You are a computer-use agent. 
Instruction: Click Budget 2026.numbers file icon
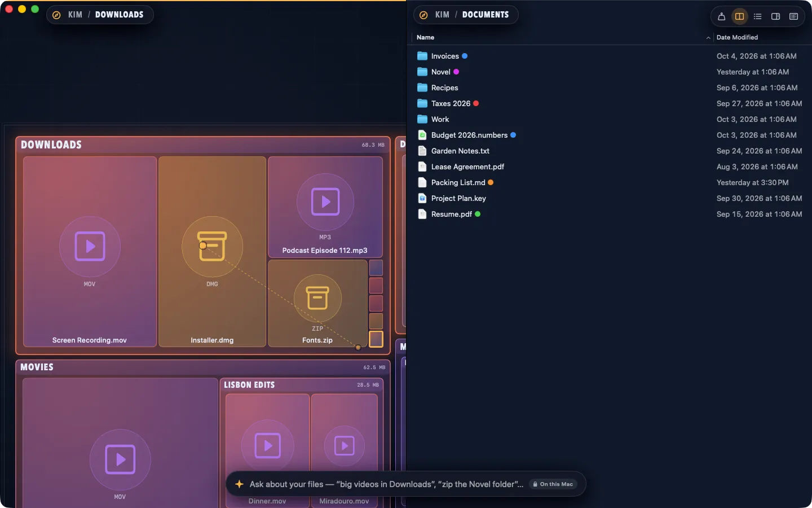click(422, 135)
